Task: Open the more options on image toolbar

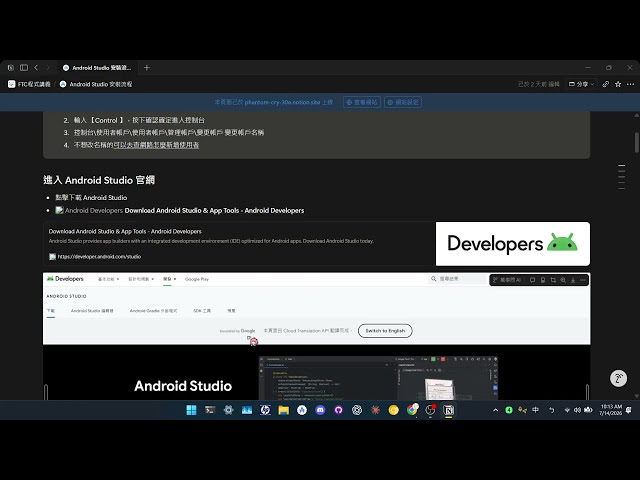Action: coord(583,280)
